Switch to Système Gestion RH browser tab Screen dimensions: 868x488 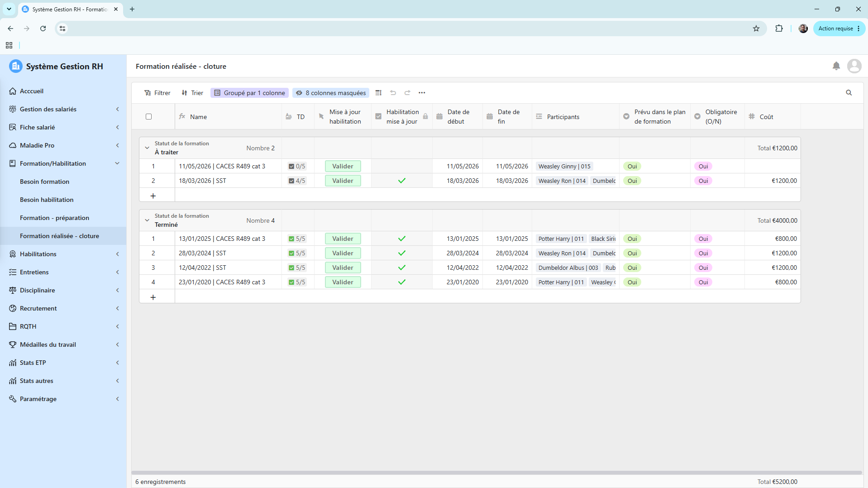[x=69, y=9]
